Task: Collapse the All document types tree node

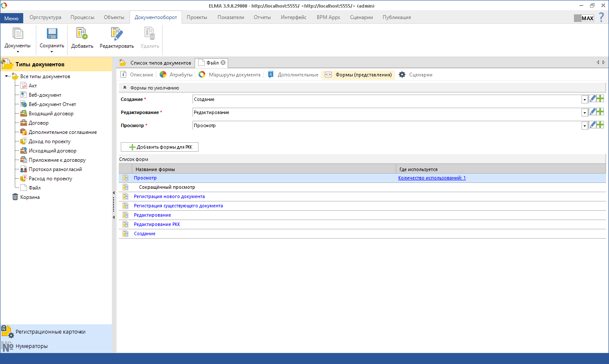Action: [7, 76]
